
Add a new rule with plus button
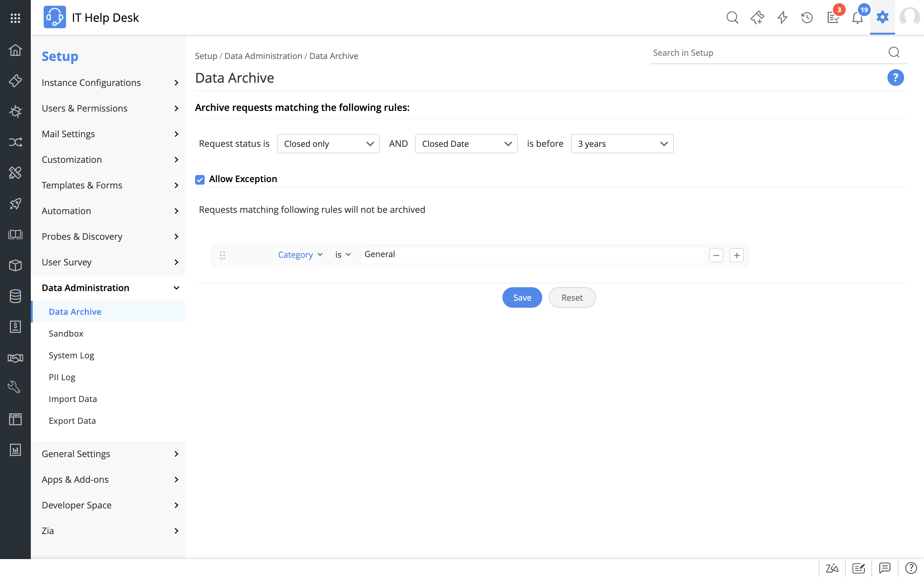click(x=737, y=255)
